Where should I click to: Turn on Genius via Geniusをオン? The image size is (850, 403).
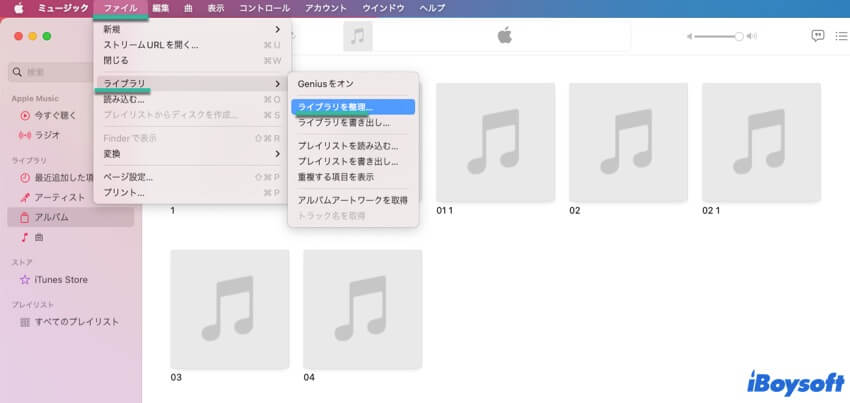[x=353, y=84]
